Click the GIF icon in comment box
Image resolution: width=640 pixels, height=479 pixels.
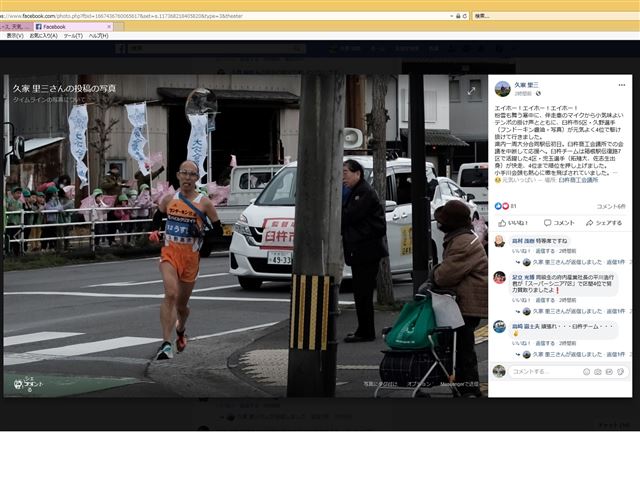coord(609,372)
